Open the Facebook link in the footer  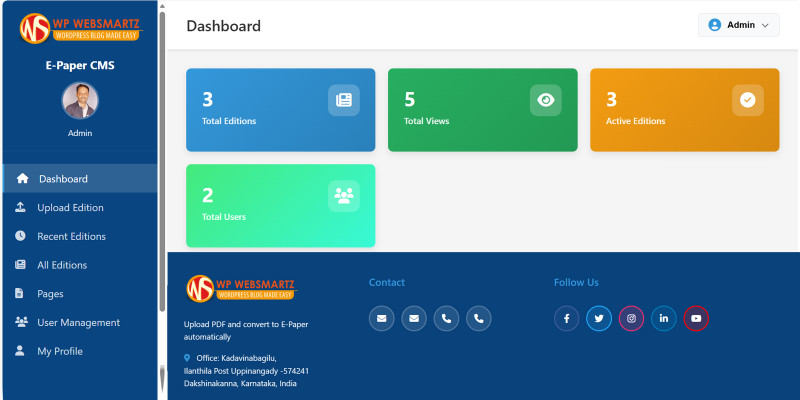coord(567,318)
